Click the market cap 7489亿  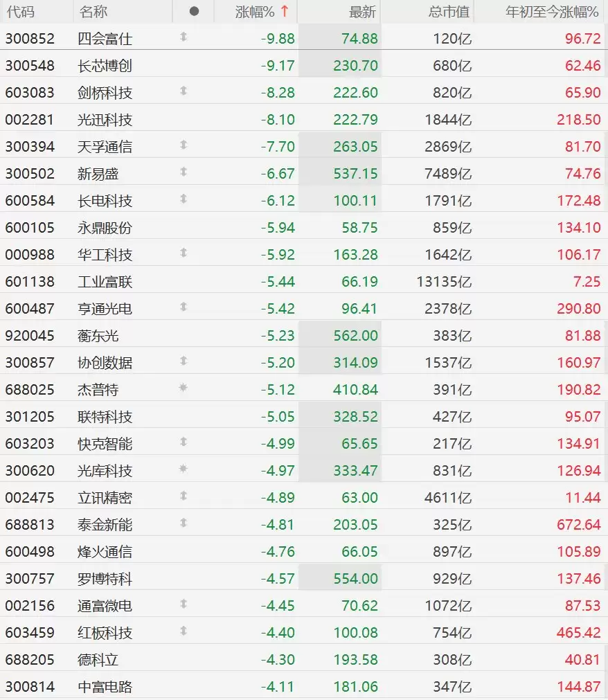click(448, 174)
